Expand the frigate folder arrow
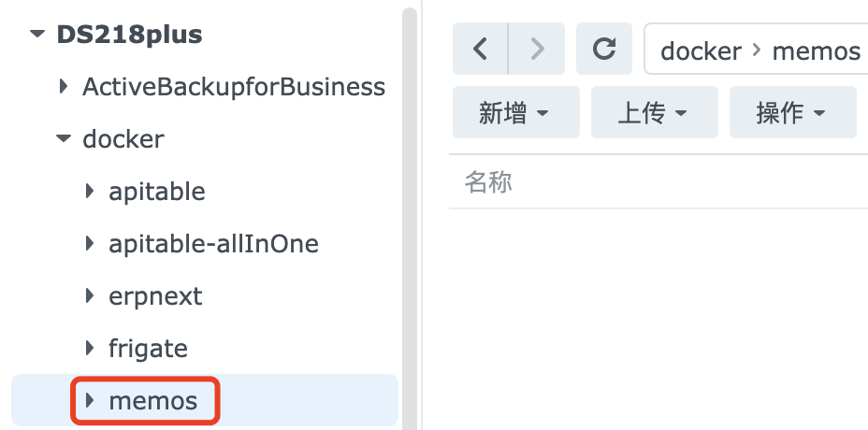This screenshot has width=868, height=430. pos(90,349)
